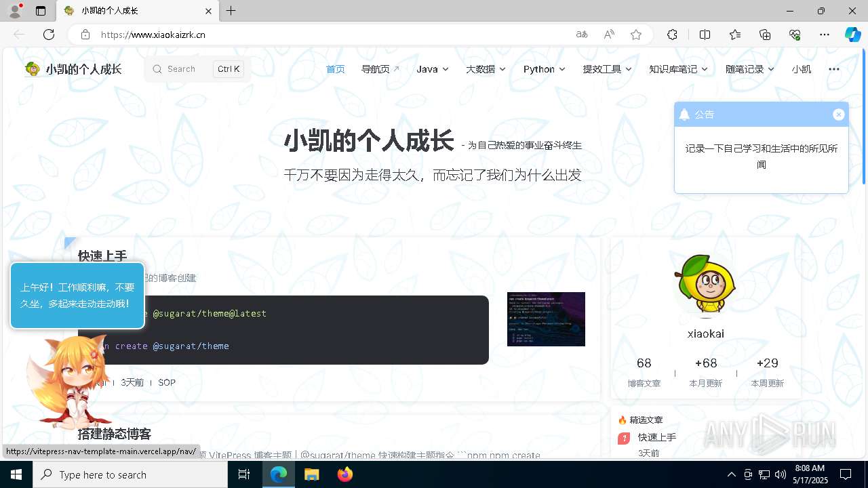Click the SOP tag
The height and width of the screenshot is (488, 868).
(x=167, y=382)
